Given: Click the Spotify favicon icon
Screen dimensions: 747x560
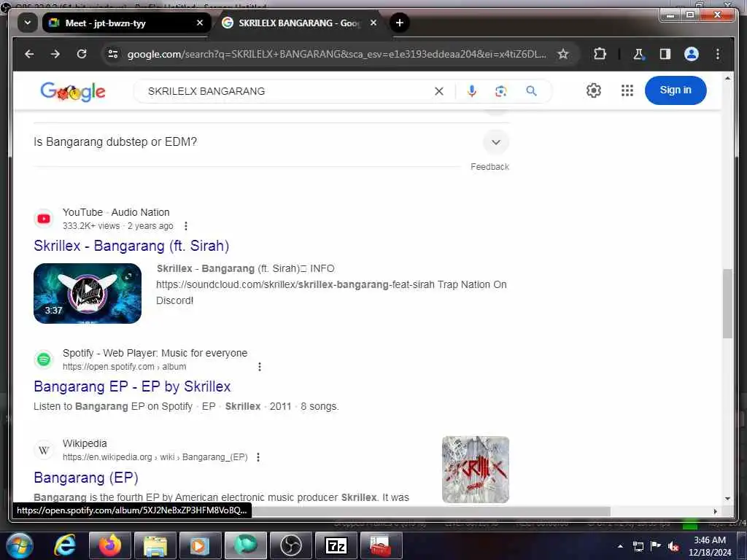Looking at the screenshot, I should (44, 359).
